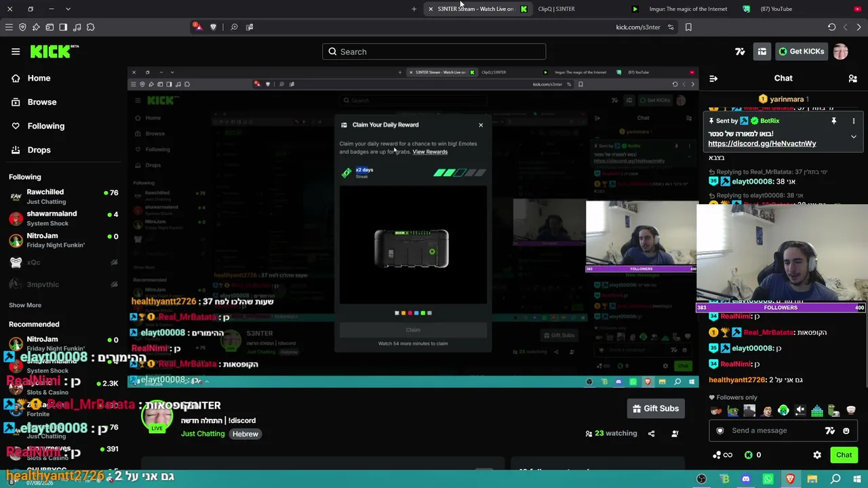Open the Kick sidebar hamburger menu
The image size is (868, 488).
tap(16, 52)
